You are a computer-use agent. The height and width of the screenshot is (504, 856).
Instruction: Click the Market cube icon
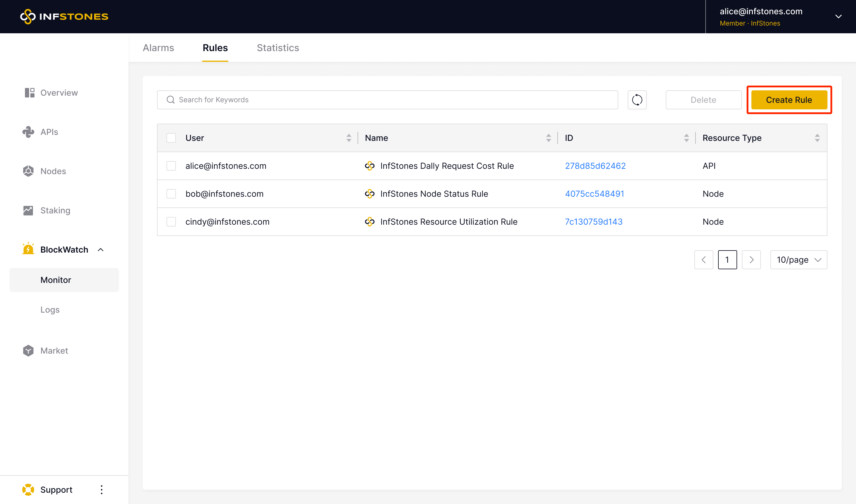[28, 350]
